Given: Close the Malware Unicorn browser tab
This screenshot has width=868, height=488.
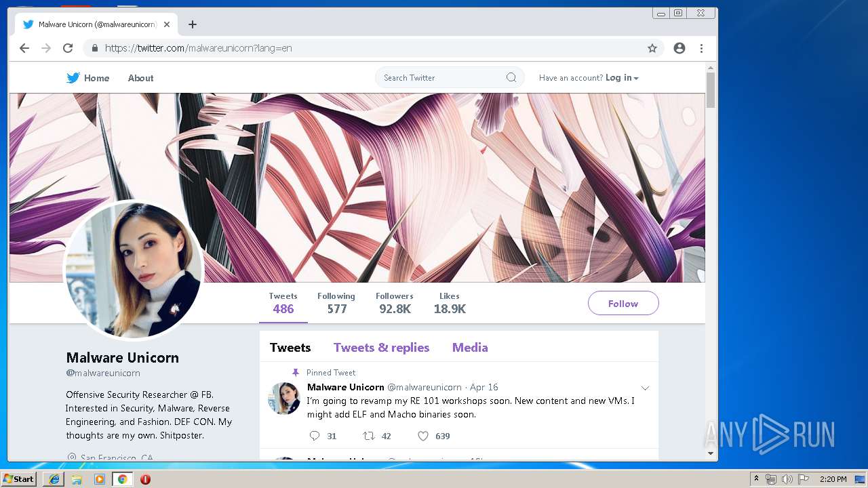Looking at the screenshot, I should (167, 24).
